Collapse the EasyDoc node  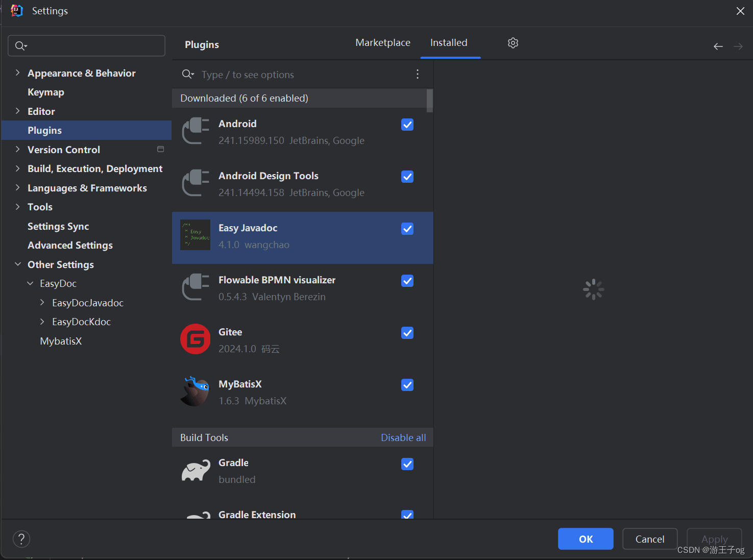tap(30, 283)
